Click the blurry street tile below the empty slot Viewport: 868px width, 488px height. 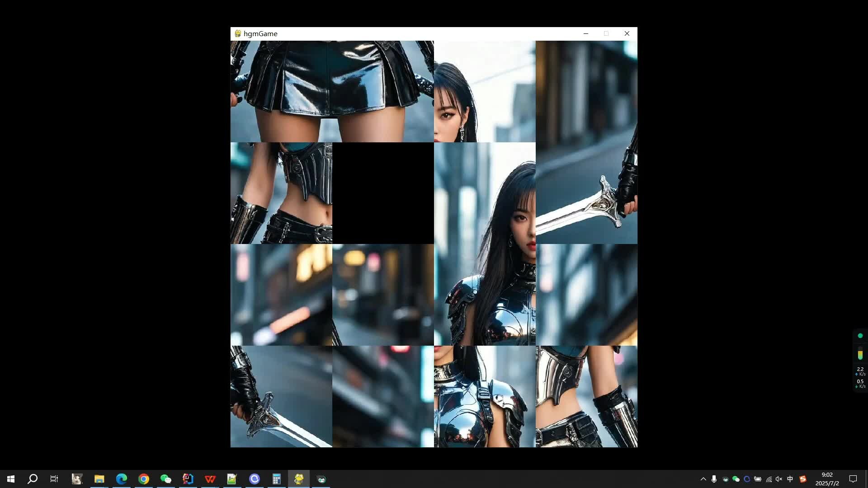[x=383, y=295]
